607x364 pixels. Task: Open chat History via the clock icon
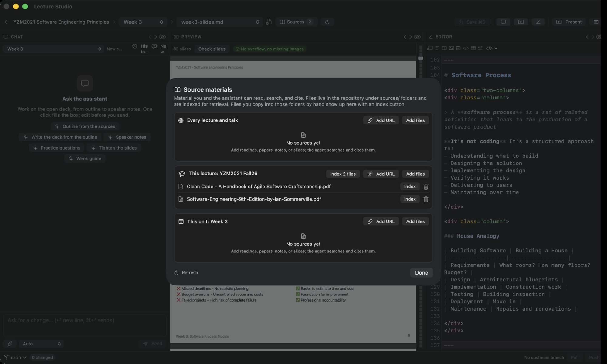[135, 46]
